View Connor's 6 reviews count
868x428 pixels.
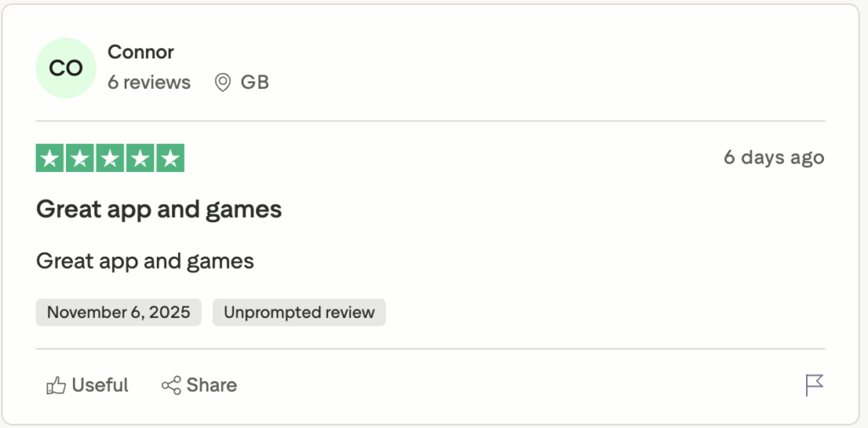[x=149, y=82]
